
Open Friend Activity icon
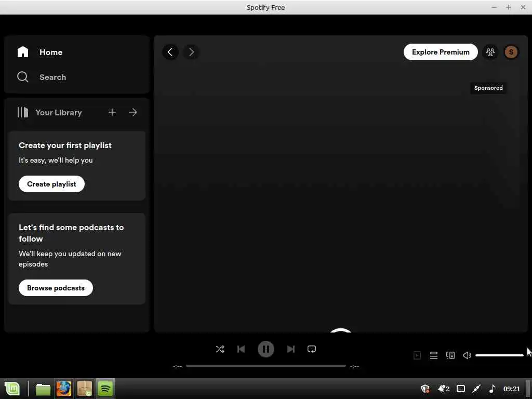(490, 52)
